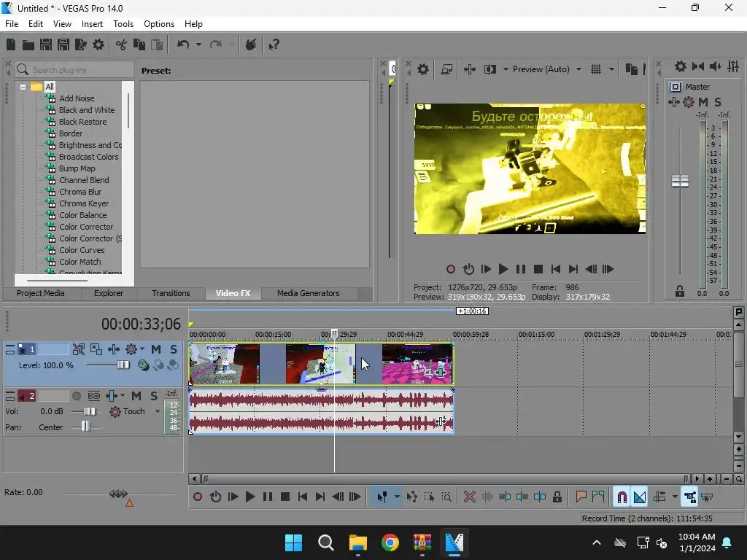Click the Lock event padlock icon
Image resolution: width=747 pixels, height=560 pixels.
pyautogui.click(x=557, y=497)
